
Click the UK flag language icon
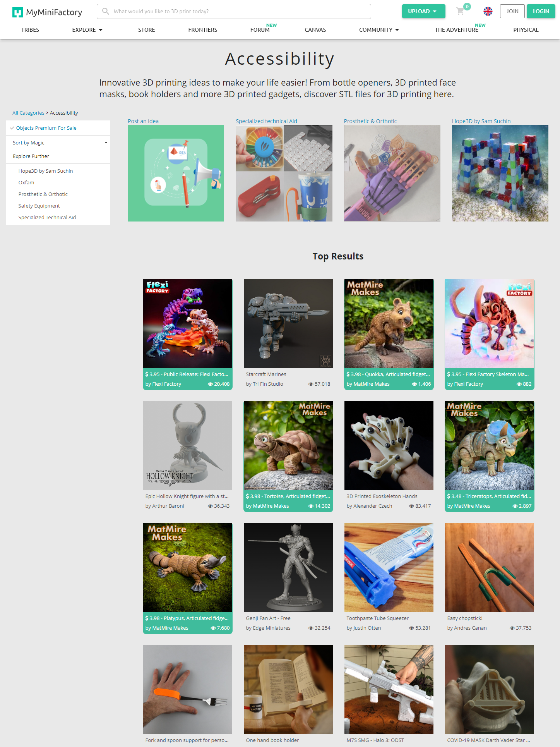[x=488, y=11]
